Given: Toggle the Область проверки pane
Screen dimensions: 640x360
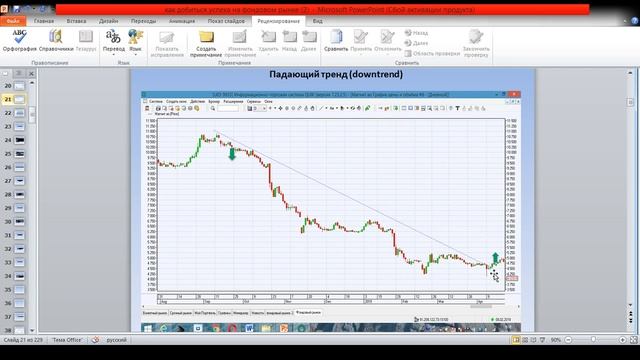Looking at the screenshot, I should [432, 53].
